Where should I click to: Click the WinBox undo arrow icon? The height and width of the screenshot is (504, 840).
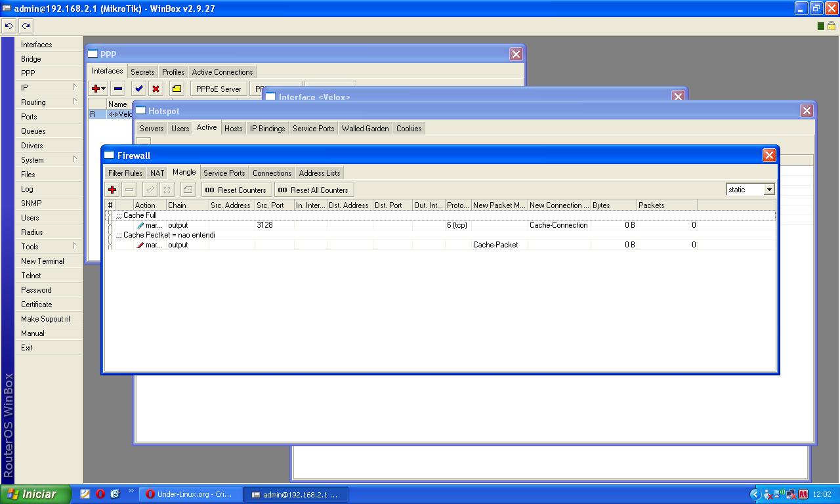pos(9,26)
